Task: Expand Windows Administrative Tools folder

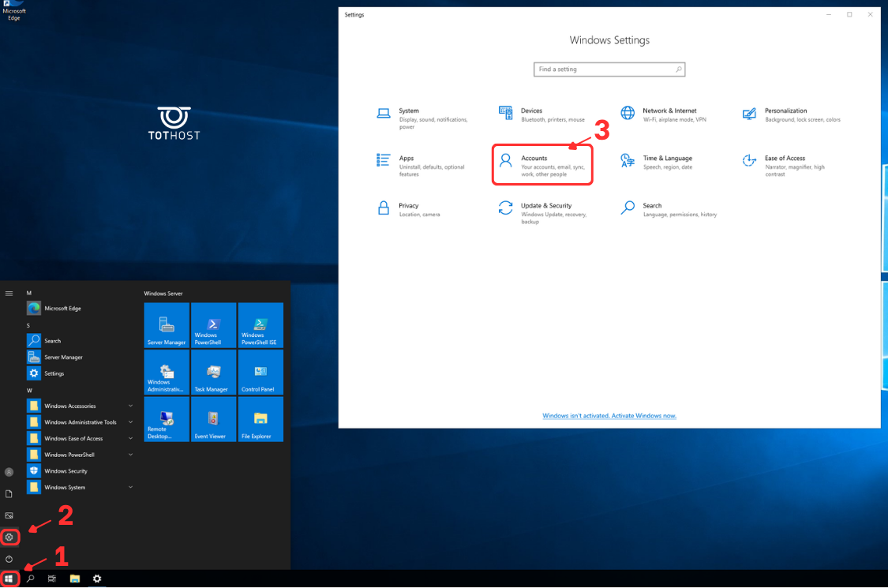Action: click(81, 422)
